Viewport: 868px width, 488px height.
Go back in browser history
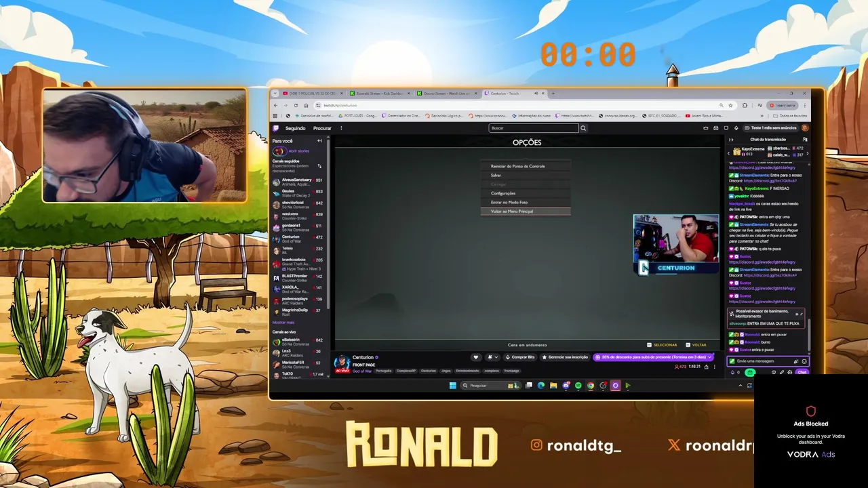pos(275,105)
